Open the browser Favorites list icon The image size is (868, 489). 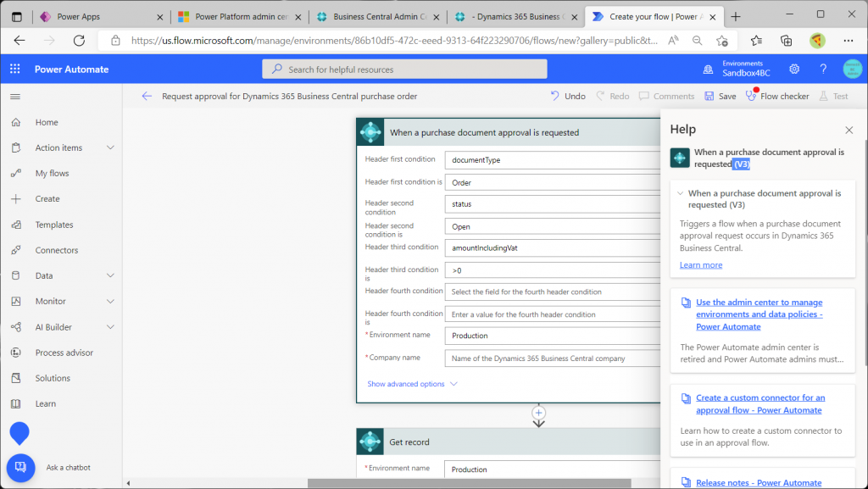[756, 41]
